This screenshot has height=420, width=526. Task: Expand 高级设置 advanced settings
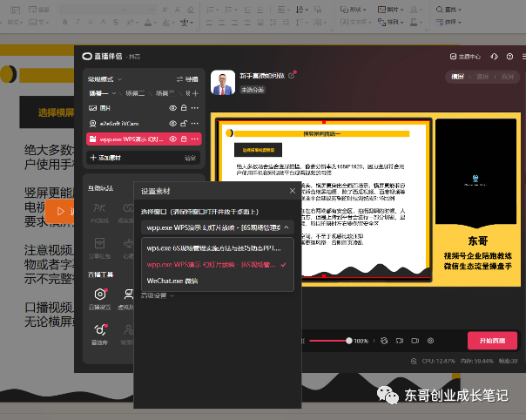click(x=157, y=295)
